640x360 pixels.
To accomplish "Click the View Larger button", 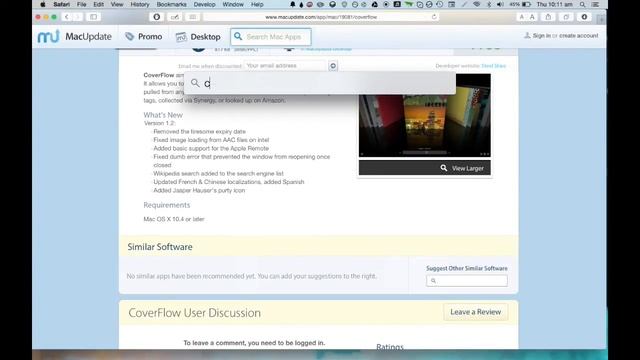I will pyautogui.click(x=425, y=168).
